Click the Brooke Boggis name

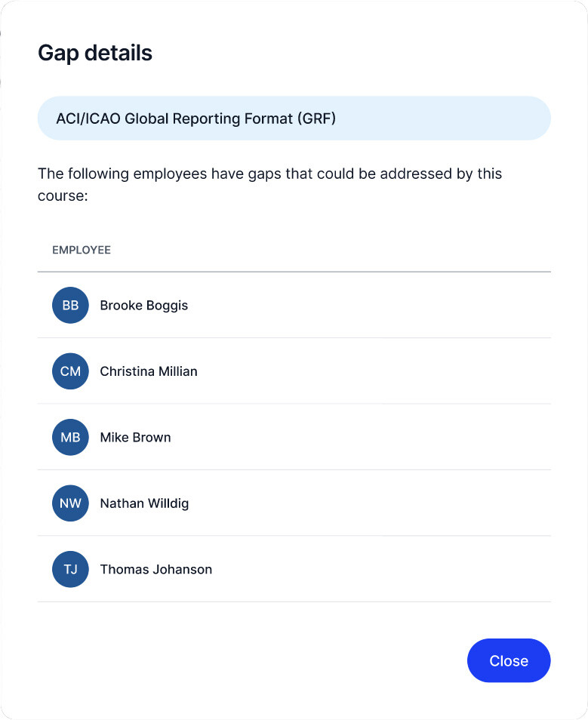click(x=143, y=306)
